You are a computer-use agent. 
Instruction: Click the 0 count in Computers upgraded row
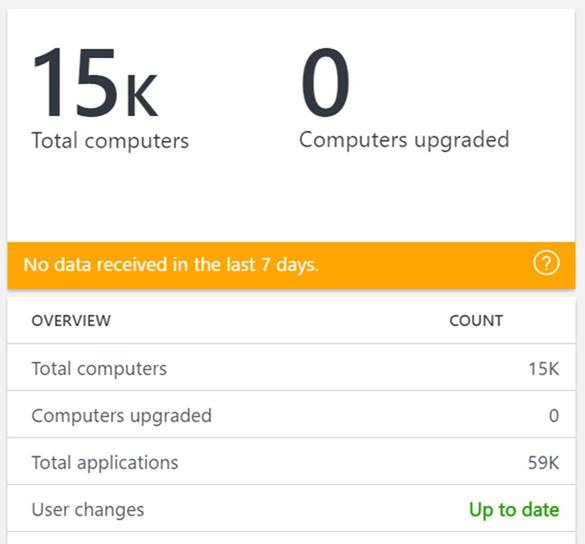pyautogui.click(x=554, y=416)
